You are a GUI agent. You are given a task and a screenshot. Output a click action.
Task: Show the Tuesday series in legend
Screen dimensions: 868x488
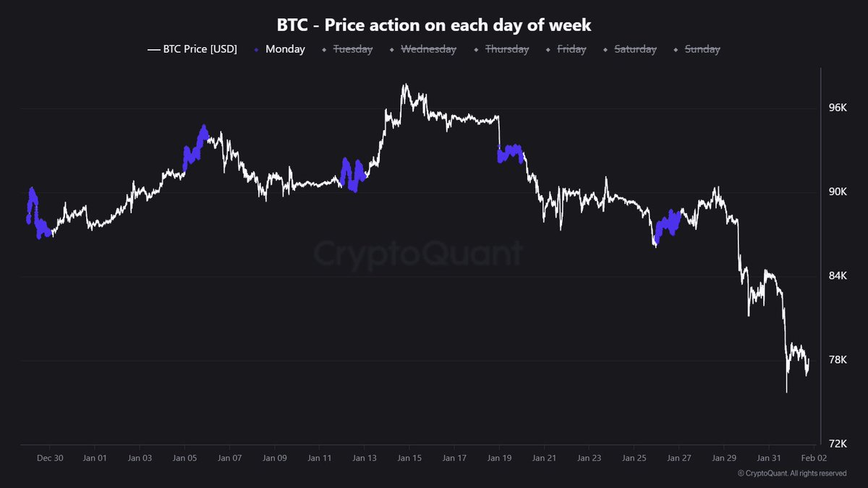349,49
